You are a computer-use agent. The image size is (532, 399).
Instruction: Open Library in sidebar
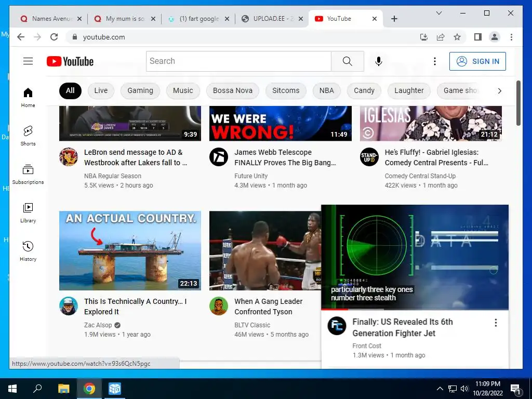click(28, 212)
